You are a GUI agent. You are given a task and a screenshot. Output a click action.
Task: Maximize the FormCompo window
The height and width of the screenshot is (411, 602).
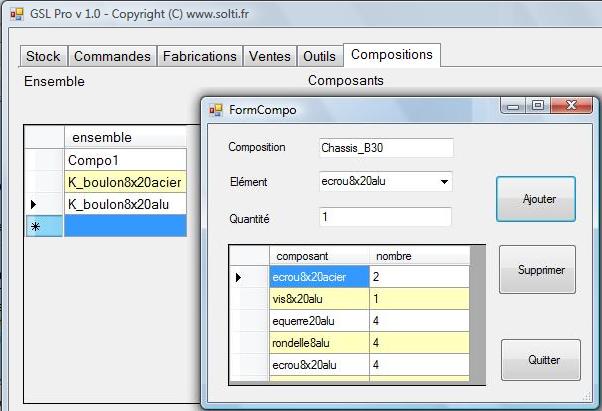[x=538, y=106]
